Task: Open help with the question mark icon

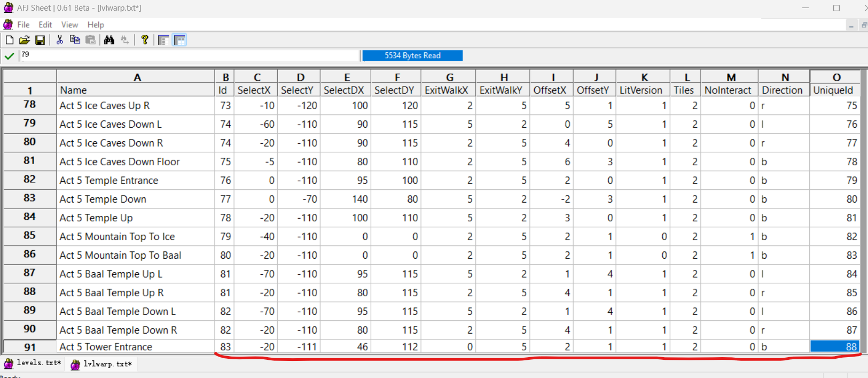Action: click(x=144, y=40)
